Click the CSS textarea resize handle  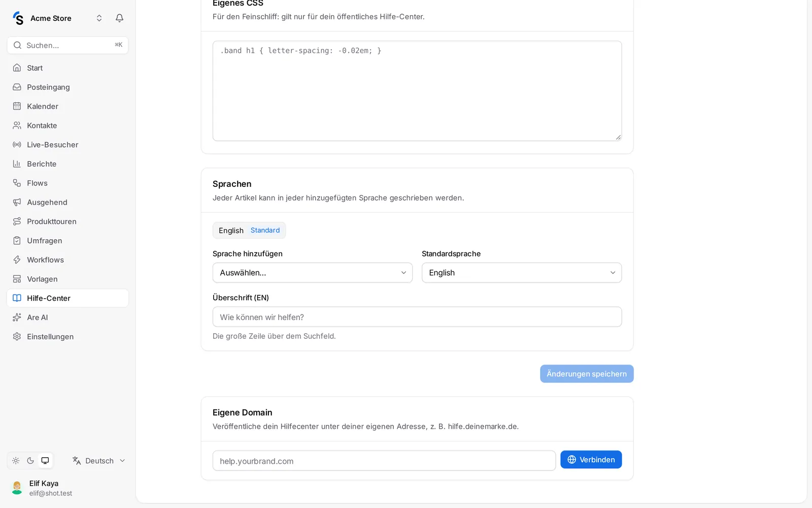pos(618,137)
